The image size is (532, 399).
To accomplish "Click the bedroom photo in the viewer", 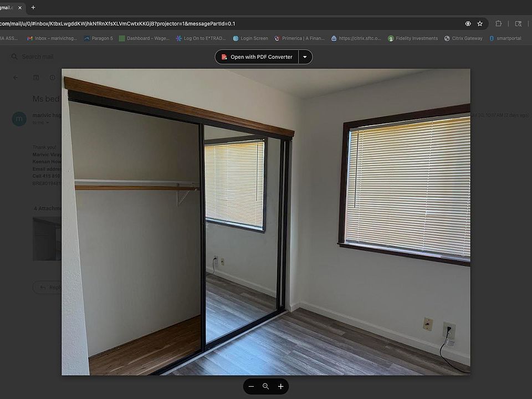I will pyautogui.click(x=266, y=222).
